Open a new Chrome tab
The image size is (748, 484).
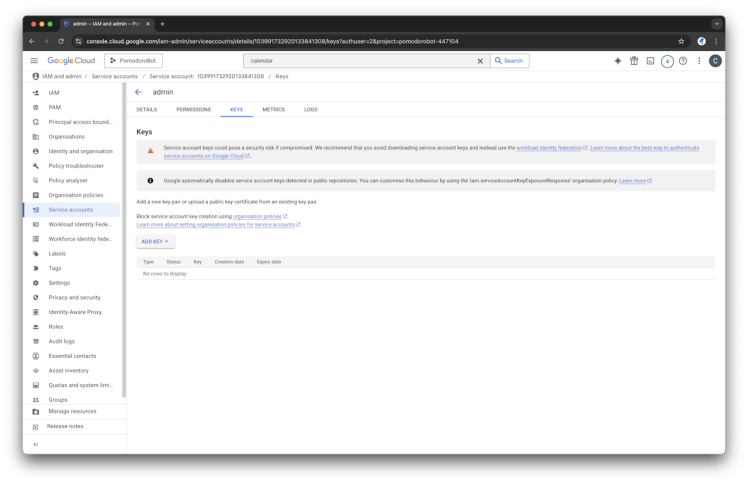tap(162, 24)
